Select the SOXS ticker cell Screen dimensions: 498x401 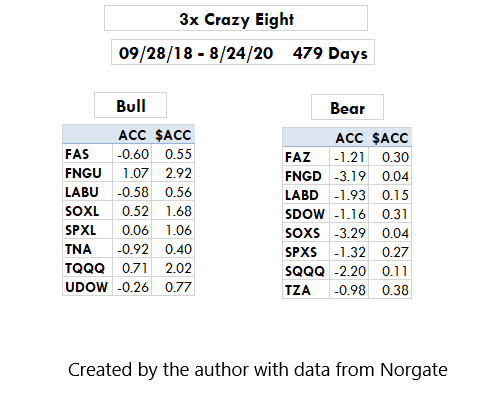coord(306,232)
